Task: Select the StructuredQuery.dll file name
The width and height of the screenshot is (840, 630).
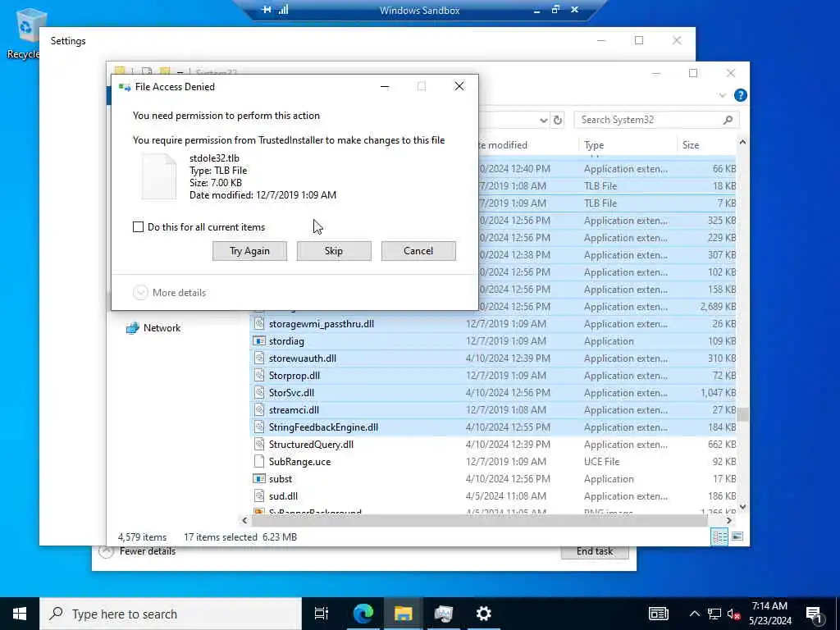Action: pyautogui.click(x=311, y=444)
